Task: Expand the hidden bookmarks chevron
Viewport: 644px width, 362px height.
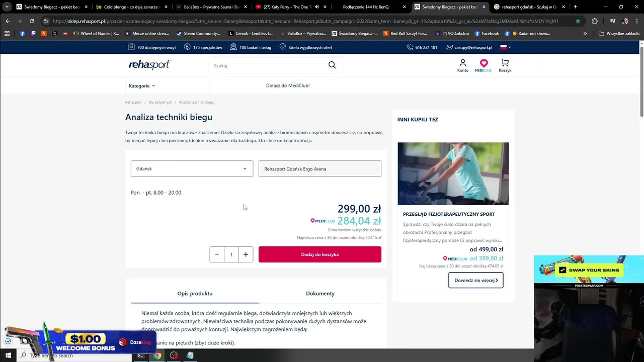Action: [x=585, y=33]
